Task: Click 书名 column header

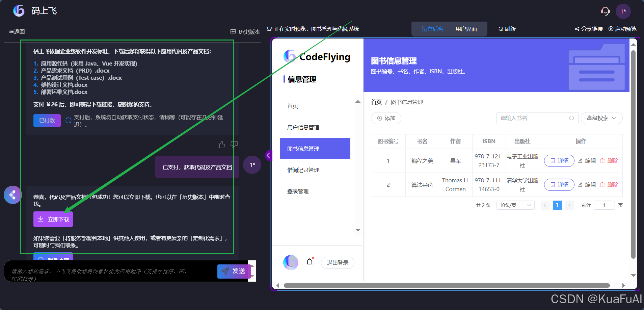Action: pos(422,141)
